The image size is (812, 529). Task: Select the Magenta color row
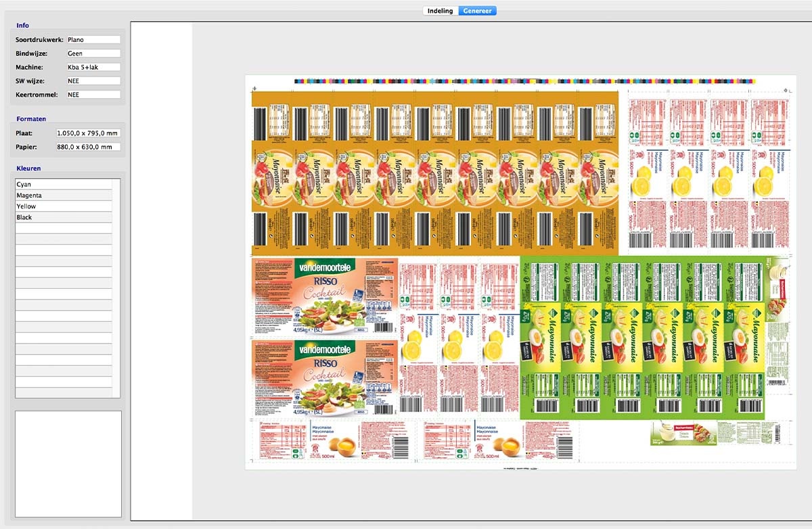click(x=64, y=195)
